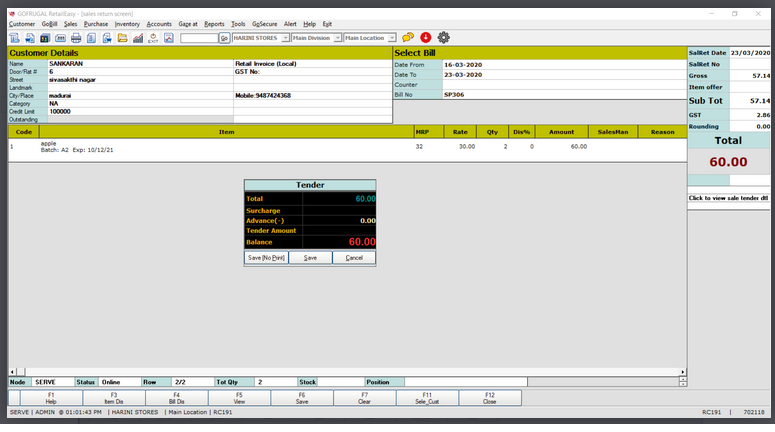Expand the Main Location dropdown
This screenshot has width=775, height=432.
[x=391, y=38]
